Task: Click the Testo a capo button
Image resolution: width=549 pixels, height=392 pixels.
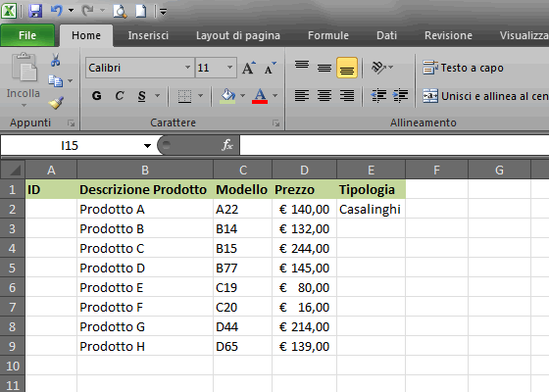Action: (463, 68)
